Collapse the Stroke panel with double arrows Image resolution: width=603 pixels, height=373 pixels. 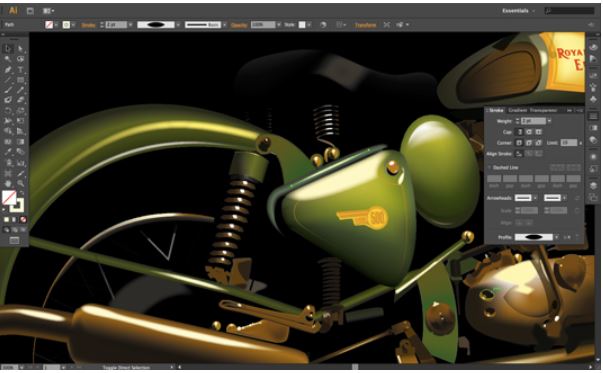[x=569, y=110]
